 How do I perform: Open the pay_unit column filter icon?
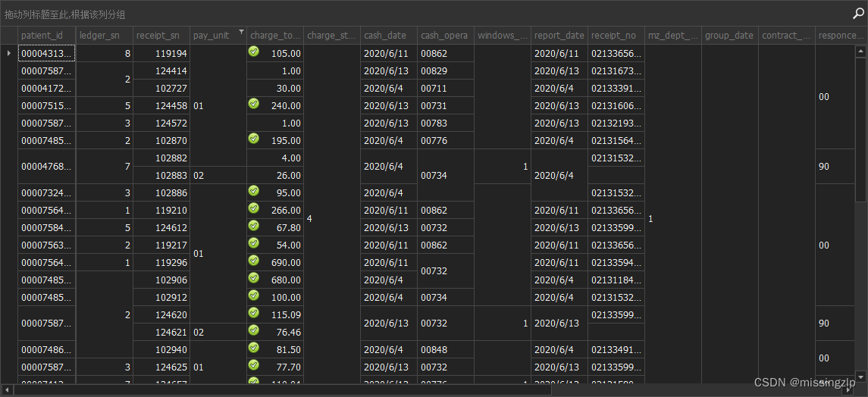(241, 32)
